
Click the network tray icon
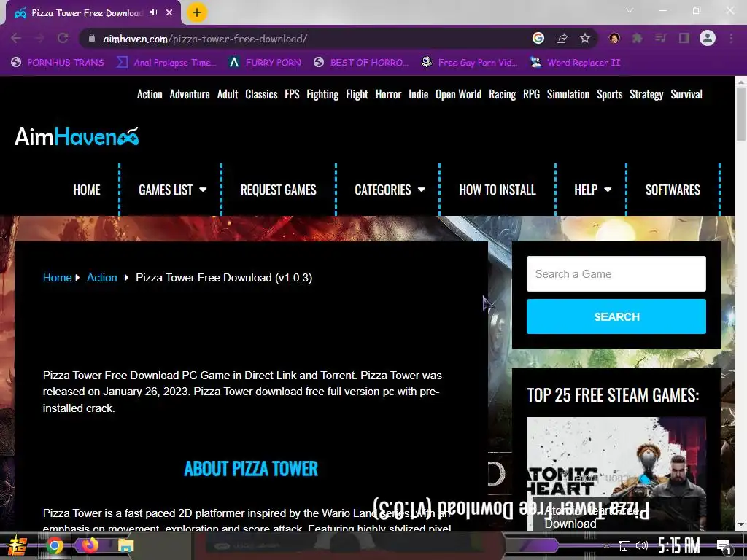click(624, 545)
